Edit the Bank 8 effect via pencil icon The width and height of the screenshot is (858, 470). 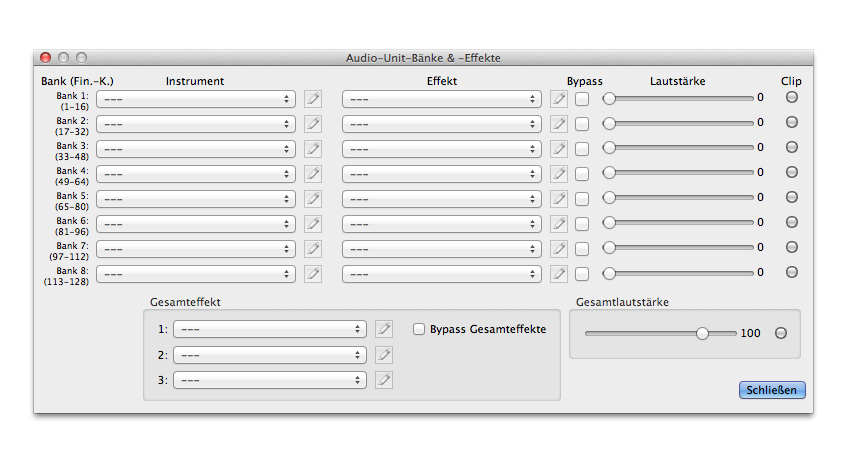[x=559, y=274]
